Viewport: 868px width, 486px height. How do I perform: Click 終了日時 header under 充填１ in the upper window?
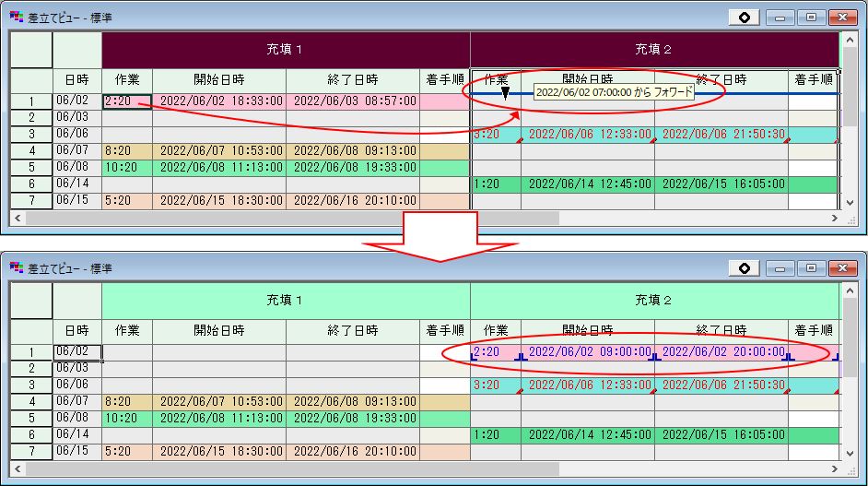coord(353,80)
